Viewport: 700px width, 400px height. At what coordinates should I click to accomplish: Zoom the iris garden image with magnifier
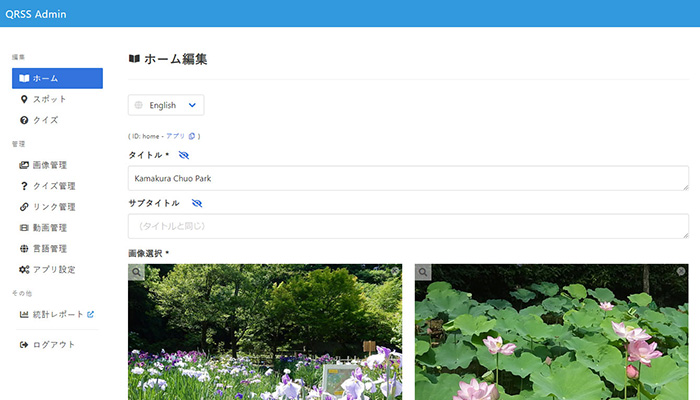click(x=137, y=272)
